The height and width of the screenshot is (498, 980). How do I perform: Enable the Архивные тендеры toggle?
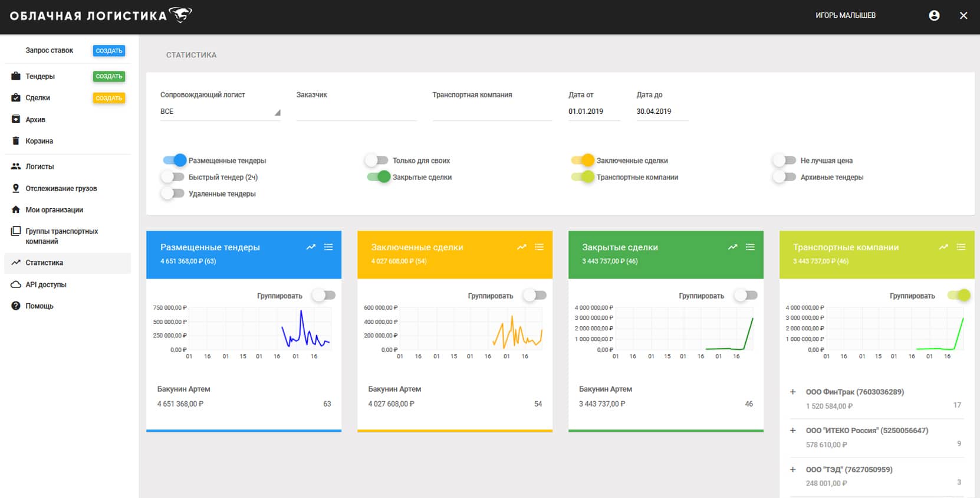[784, 176]
